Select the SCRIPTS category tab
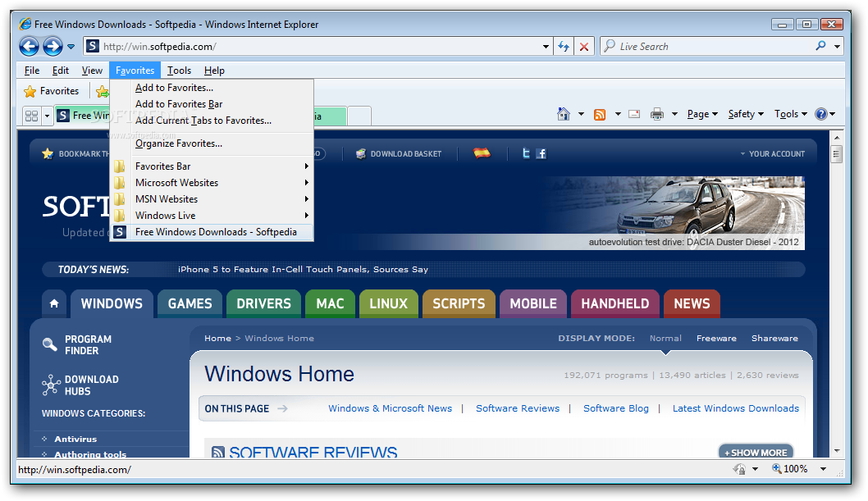The height and width of the screenshot is (501, 868). [x=459, y=303]
